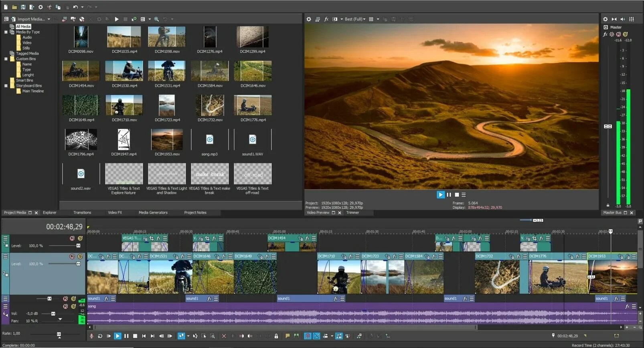The width and height of the screenshot is (644, 348).
Task: Insert a region with the green region icon
Action: (296, 336)
